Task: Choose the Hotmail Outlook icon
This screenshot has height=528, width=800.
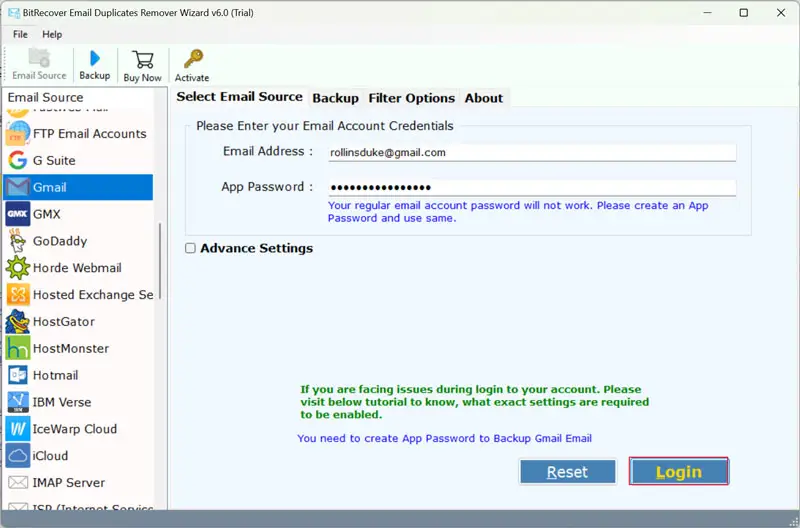Action: pos(18,375)
